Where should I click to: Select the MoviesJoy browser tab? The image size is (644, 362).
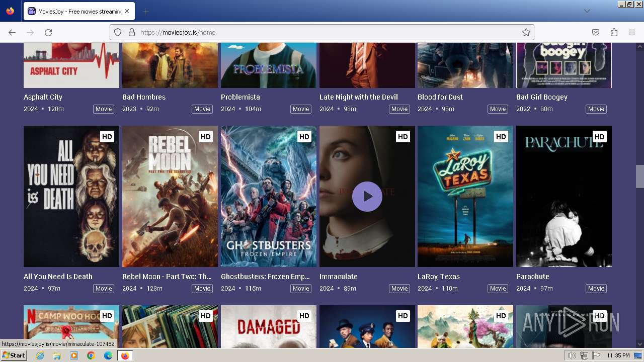coord(78,11)
